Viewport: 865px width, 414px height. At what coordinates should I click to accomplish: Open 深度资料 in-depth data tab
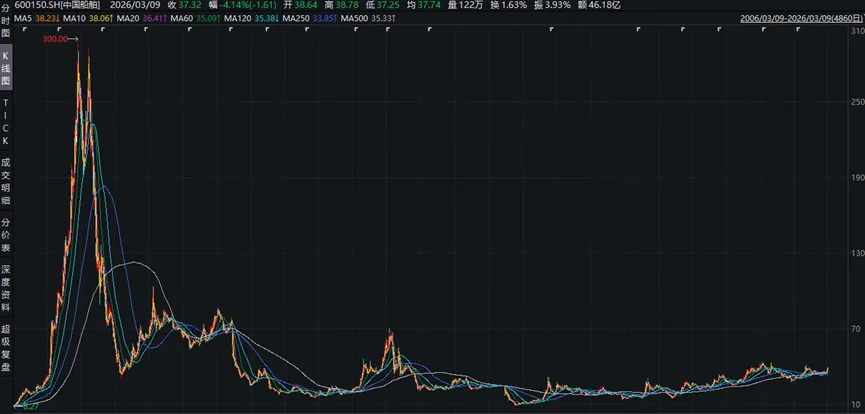pos(6,289)
